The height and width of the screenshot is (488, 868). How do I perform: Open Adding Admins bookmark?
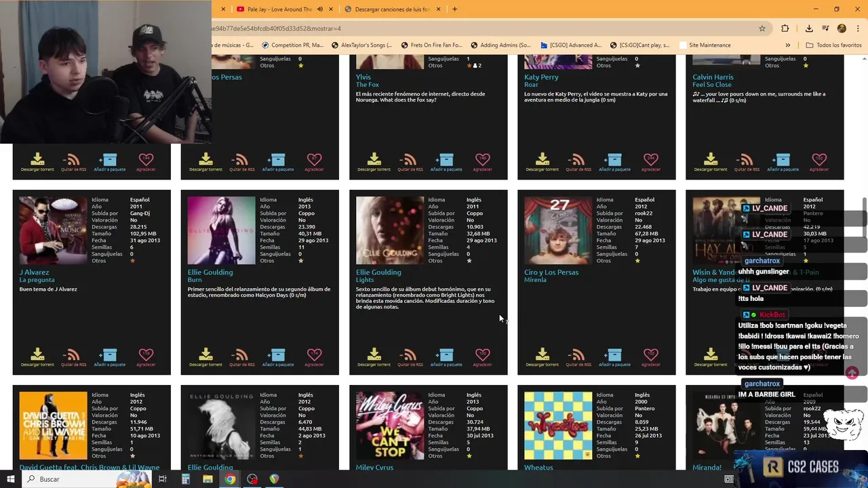500,45
